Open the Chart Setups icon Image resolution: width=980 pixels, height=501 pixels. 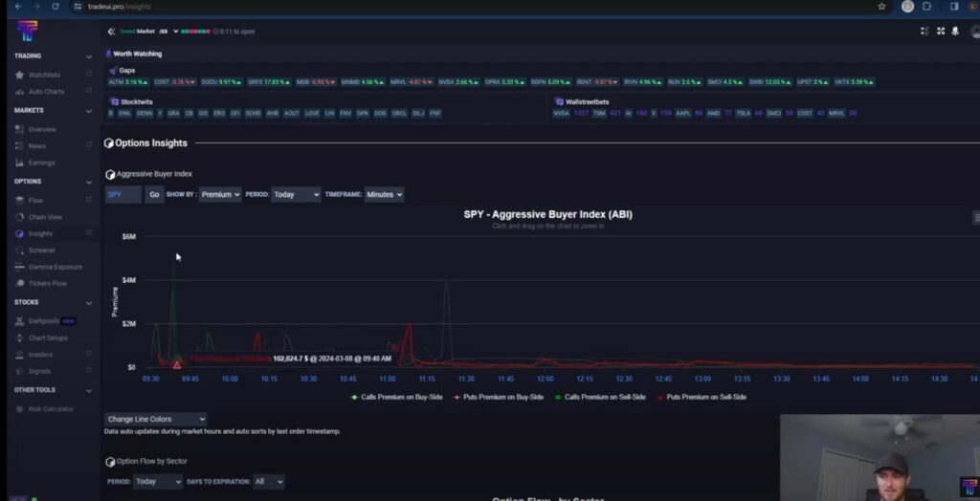pos(19,338)
